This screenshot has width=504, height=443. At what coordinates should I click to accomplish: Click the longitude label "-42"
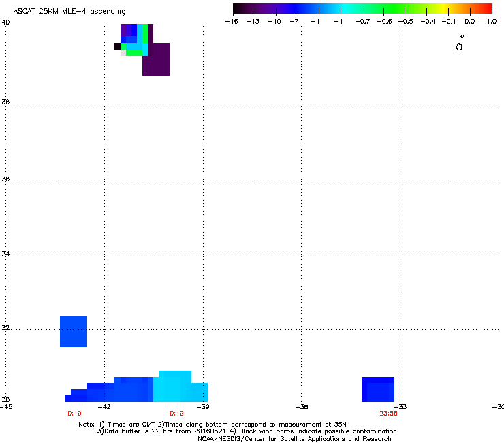coord(104,407)
